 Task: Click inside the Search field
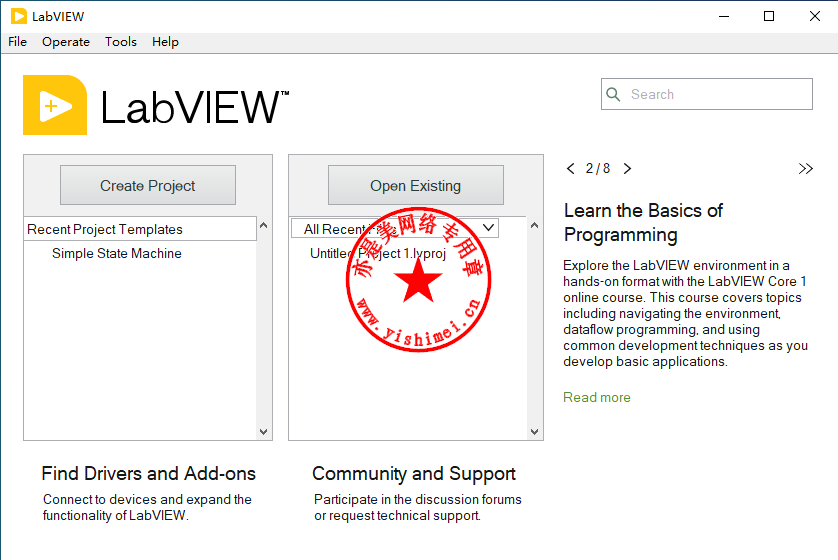click(x=707, y=95)
